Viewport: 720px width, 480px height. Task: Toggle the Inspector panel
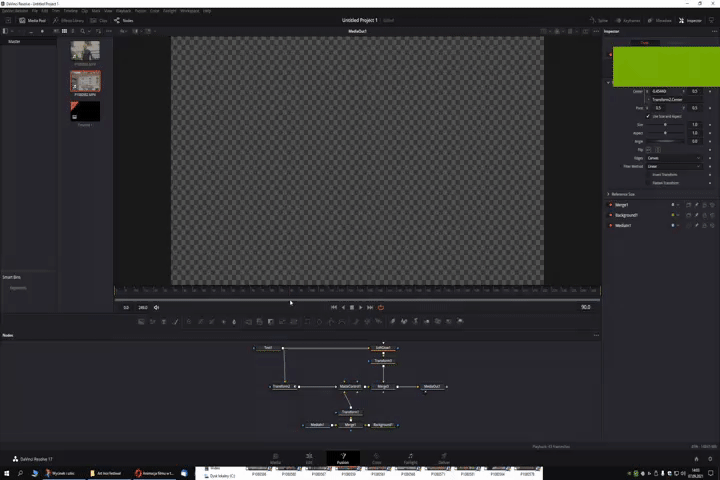(x=690, y=20)
